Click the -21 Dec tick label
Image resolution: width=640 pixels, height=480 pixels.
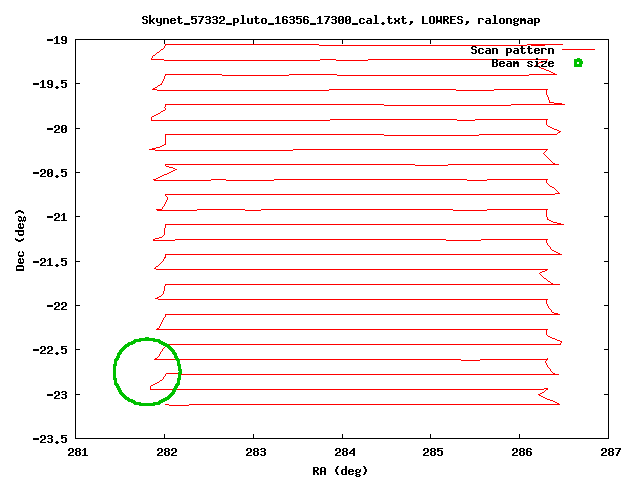coord(57,217)
